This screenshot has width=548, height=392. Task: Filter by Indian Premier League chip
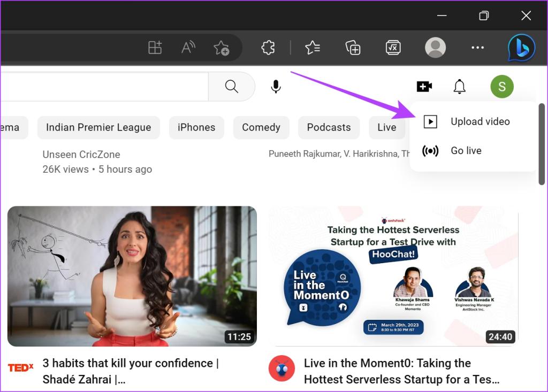pos(98,127)
